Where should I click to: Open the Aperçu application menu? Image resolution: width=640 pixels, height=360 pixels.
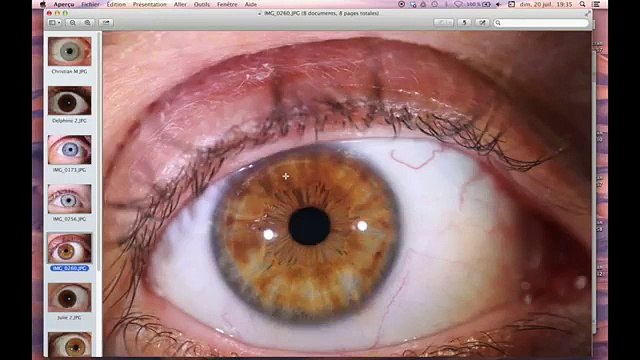64,4
